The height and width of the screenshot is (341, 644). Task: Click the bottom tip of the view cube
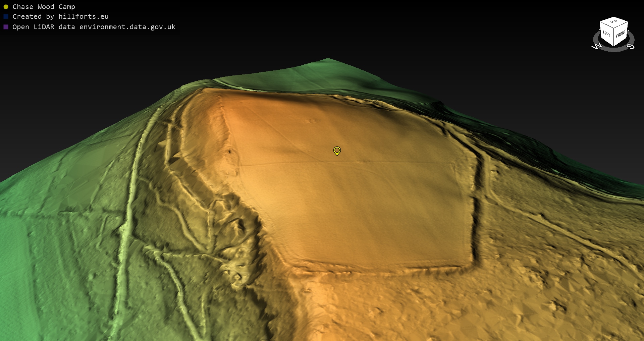tap(614, 46)
